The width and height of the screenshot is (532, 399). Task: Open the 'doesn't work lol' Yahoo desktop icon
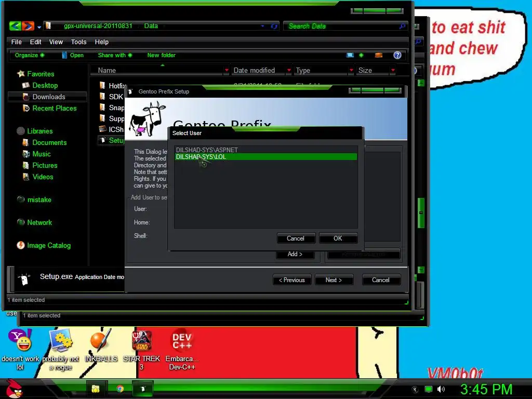point(20,350)
